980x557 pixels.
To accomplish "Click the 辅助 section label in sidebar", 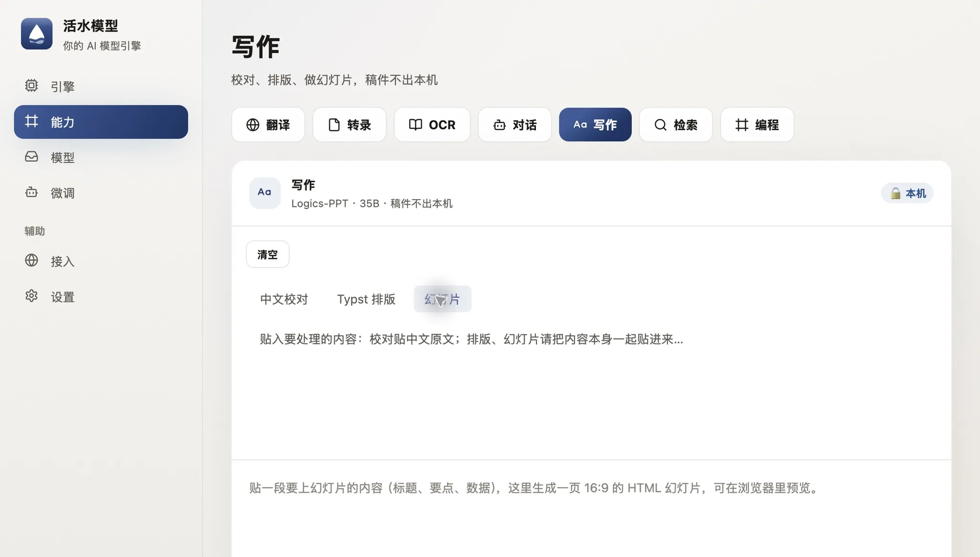I will point(34,231).
